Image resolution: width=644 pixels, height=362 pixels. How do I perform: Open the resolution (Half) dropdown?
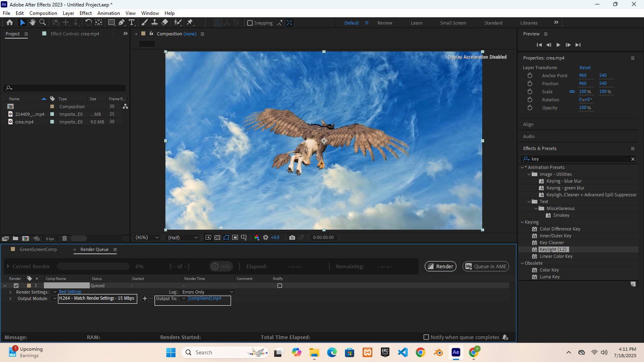click(x=183, y=238)
